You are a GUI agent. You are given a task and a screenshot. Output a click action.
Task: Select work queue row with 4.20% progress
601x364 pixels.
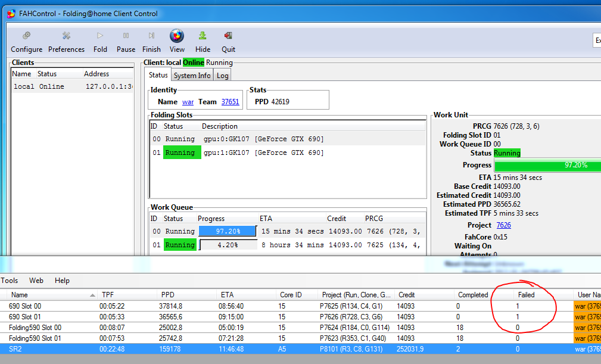point(288,245)
